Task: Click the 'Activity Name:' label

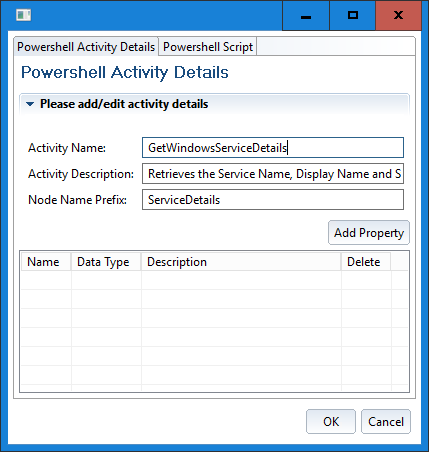Action: point(67,148)
